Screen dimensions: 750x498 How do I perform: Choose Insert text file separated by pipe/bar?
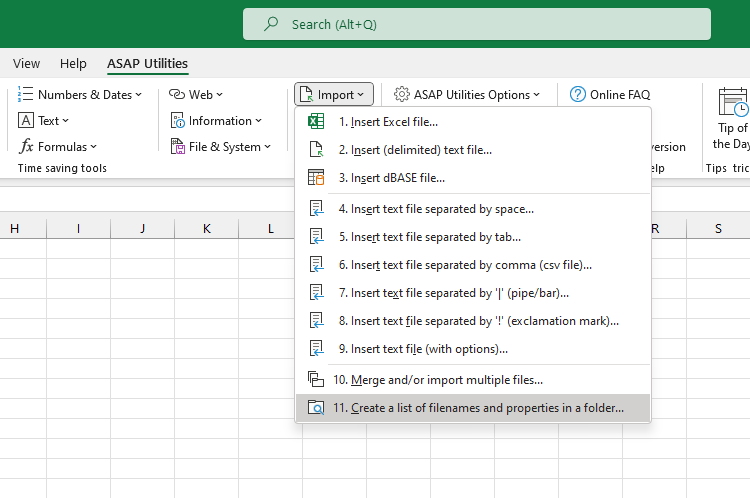473,293
